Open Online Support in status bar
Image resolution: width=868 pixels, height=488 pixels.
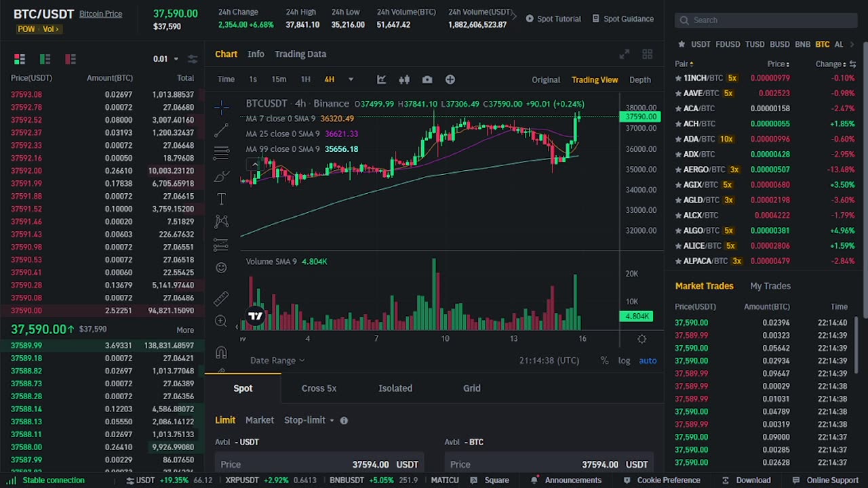click(826, 480)
